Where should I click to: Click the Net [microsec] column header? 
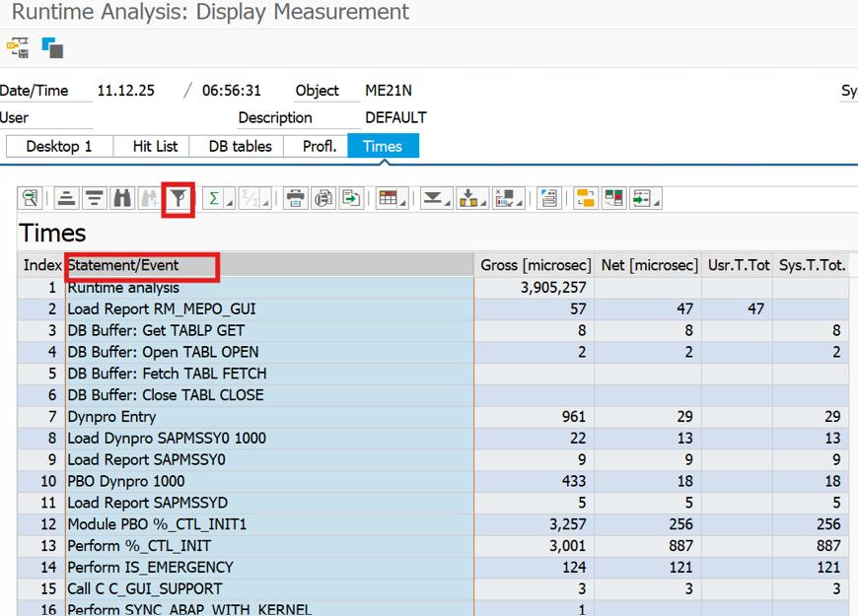(x=649, y=265)
